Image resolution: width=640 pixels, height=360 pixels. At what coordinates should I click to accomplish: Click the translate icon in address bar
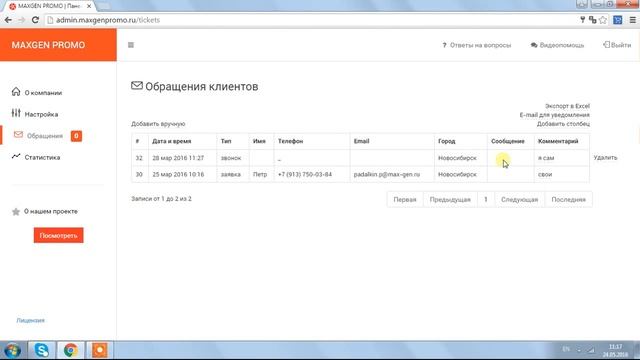coord(593,20)
